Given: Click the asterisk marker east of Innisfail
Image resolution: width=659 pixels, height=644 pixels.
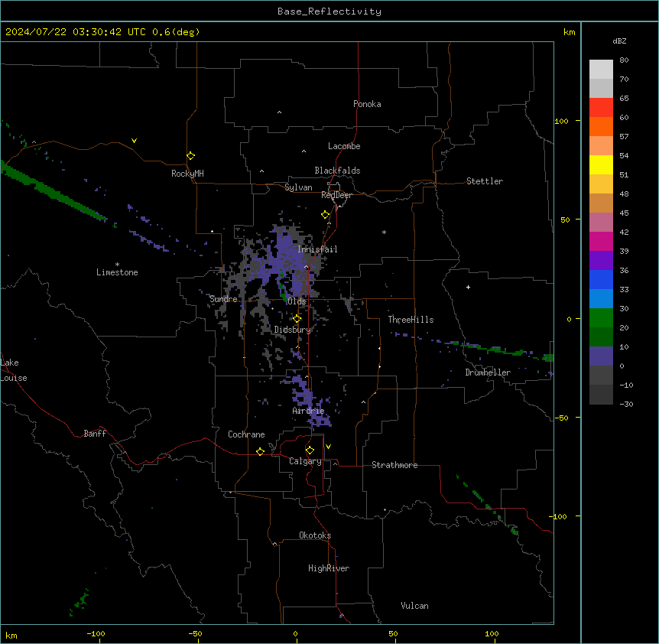Looking at the screenshot, I should pyautogui.click(x=384, y=232).
